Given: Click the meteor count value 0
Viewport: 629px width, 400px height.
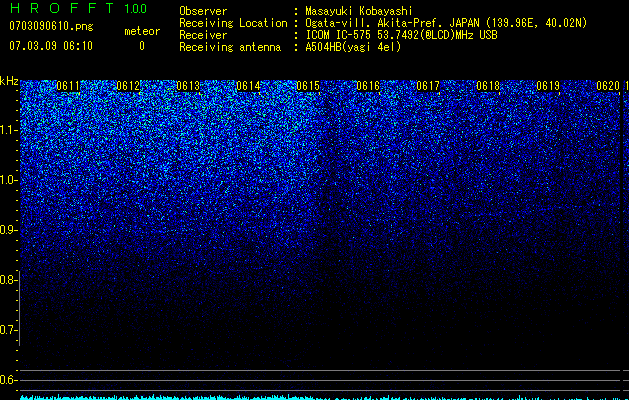Looking at the screenshot, I should point(142,46).
